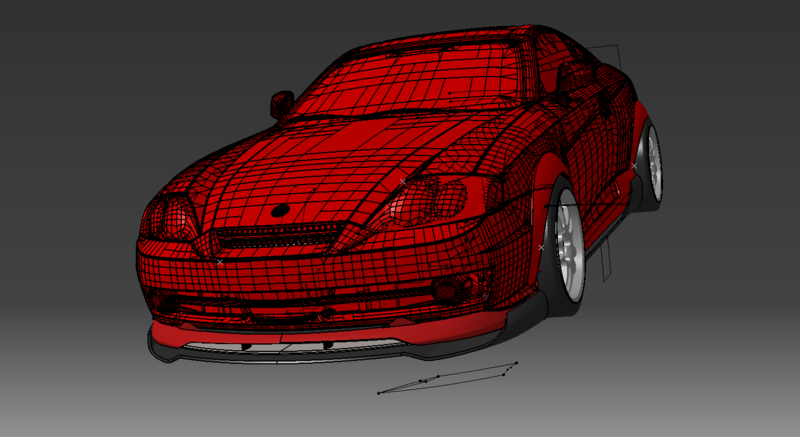The width and height of the screenshot is (800, 437).
Task: Click the leftmost point of the floor curve
Action: point(379,393)
